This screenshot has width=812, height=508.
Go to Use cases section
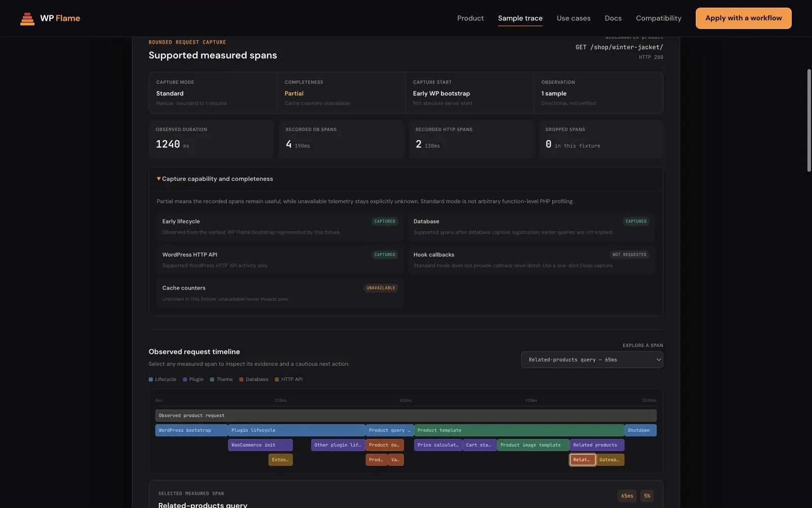pyautogui.click(x=573, y=18)
